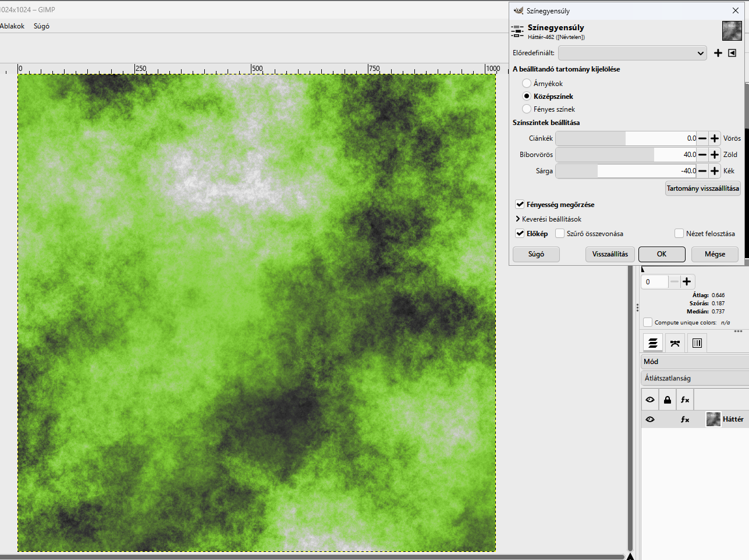
Task: Switch to the Channels tab icon
Action: [697, 343]
